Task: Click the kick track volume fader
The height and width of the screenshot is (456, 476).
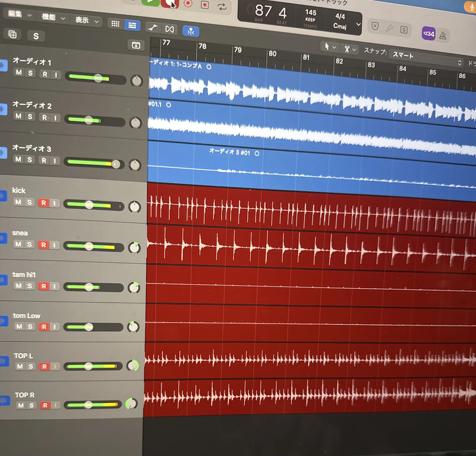Action: pyautogui.click(x=89, y=205)
